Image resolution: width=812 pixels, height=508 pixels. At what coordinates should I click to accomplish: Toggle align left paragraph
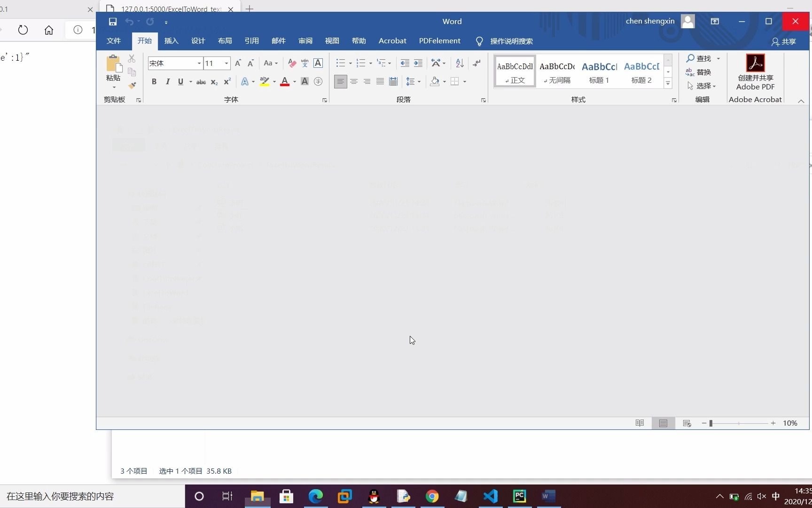click(341, 82)
